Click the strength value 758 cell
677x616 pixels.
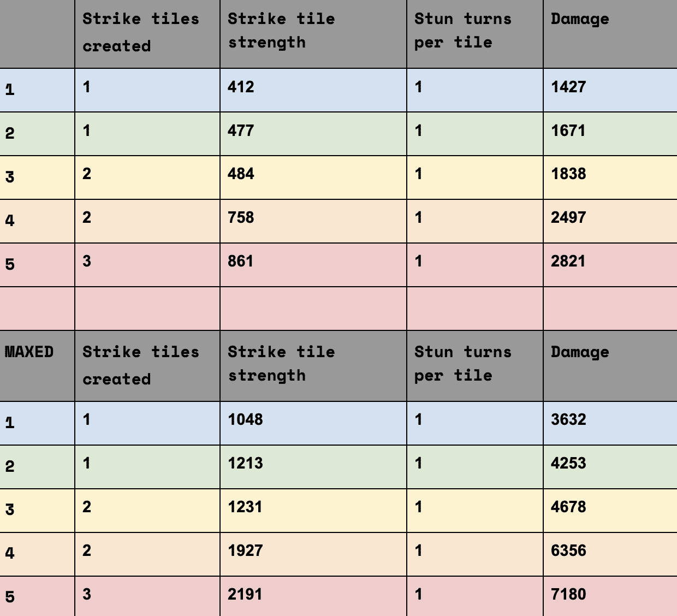[313, 221]
